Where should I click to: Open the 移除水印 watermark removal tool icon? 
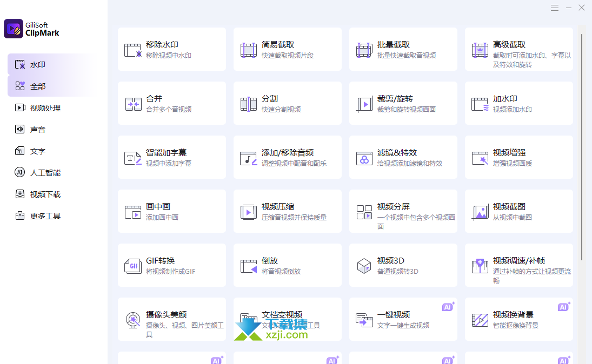[x=133, y=50]
